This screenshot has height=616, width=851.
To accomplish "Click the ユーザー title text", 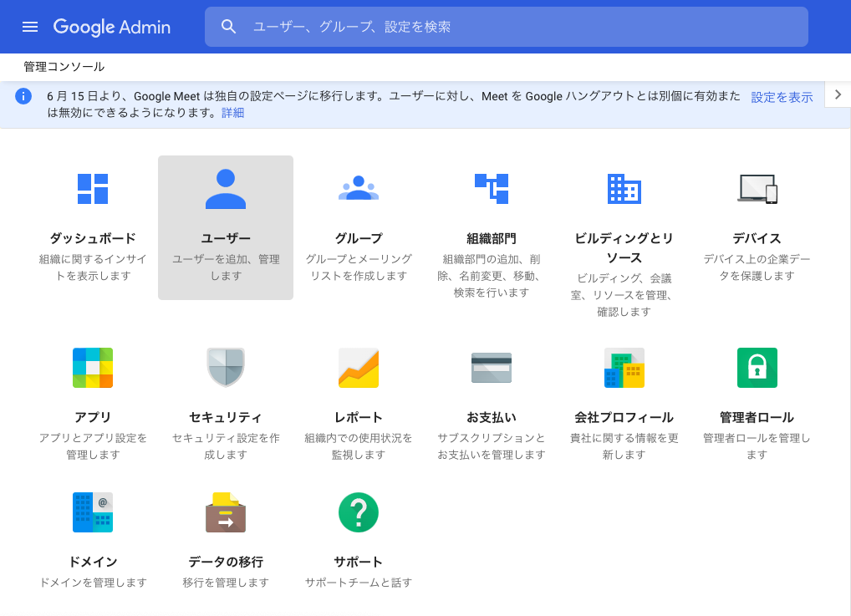I will 226,238.
